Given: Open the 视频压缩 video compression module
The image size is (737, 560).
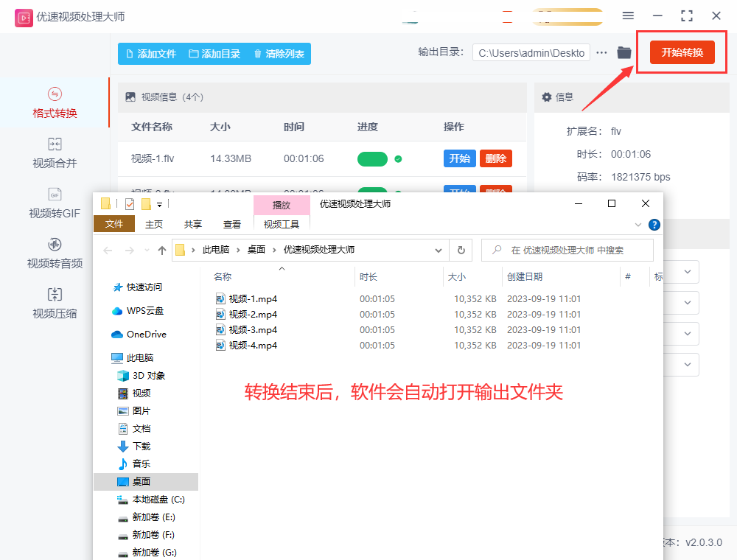Looking at the screenshot, I should click(x=55, y=304).
